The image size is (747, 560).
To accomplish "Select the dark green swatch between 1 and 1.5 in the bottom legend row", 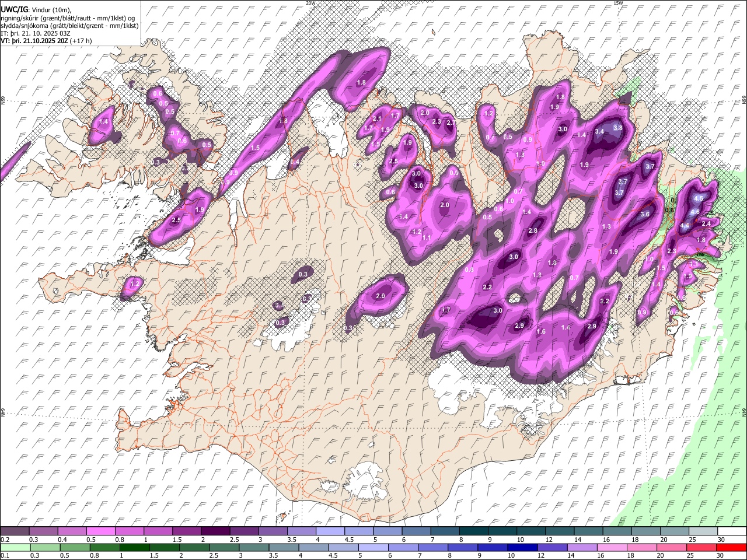I will [x=134, y=547].
